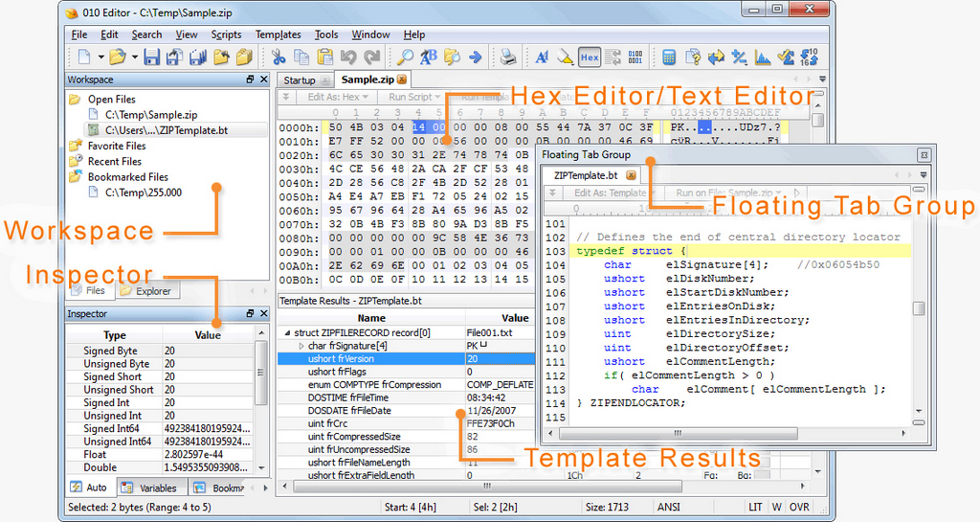The width and height of the screenshot is (980, 522).
Task: Switch to the Explorer tab
Action: coord(147,291)
